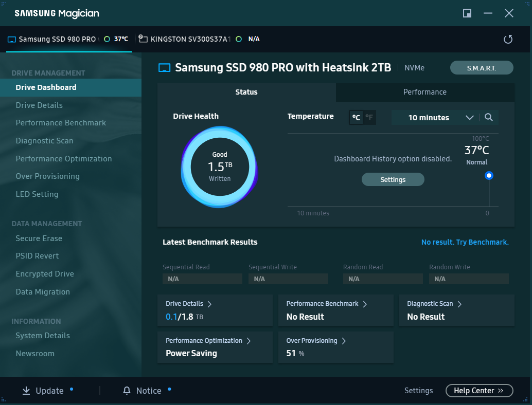The height and width of the screenshot is (405, 532).
Task: Close the Samsung Magician window
Action: (509, 13)
